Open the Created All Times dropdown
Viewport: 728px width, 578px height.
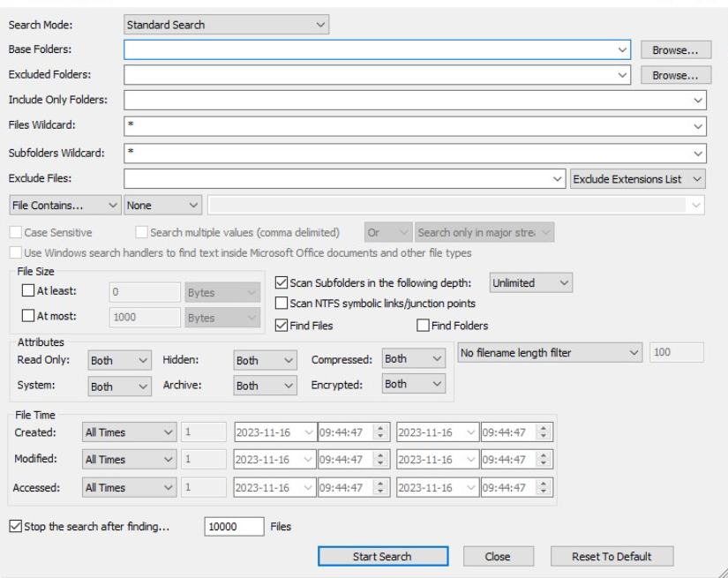click(x=129, y=432)
